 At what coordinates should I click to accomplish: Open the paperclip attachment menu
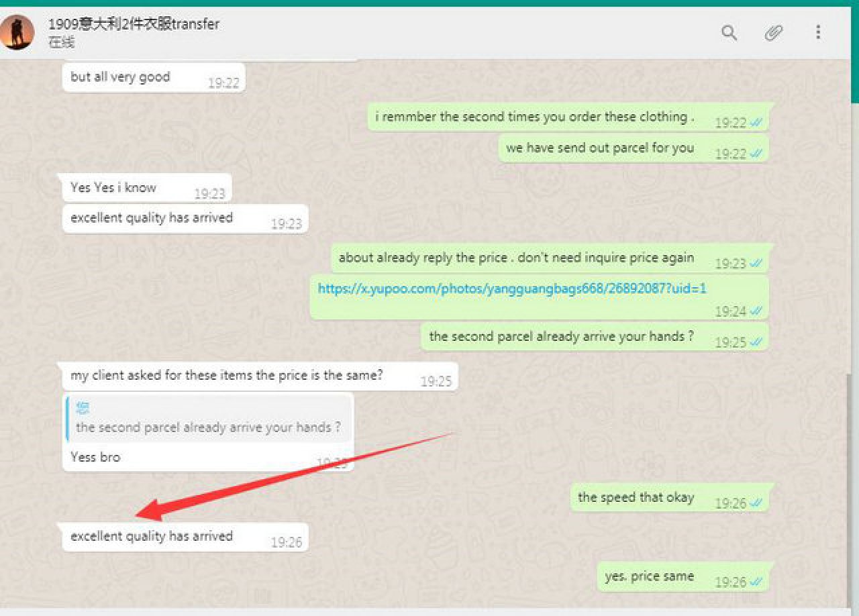tap(774, 32)
